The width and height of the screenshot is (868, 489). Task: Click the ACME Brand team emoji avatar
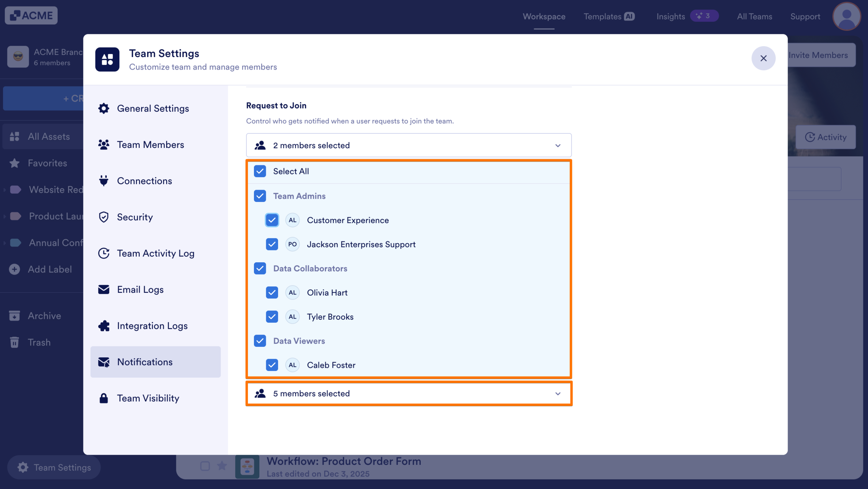18,57
